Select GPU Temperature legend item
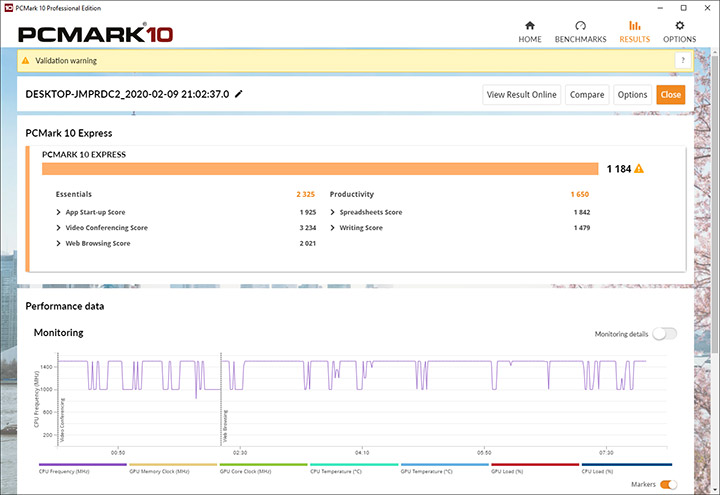The image size is (720, 495). [444, 468]
